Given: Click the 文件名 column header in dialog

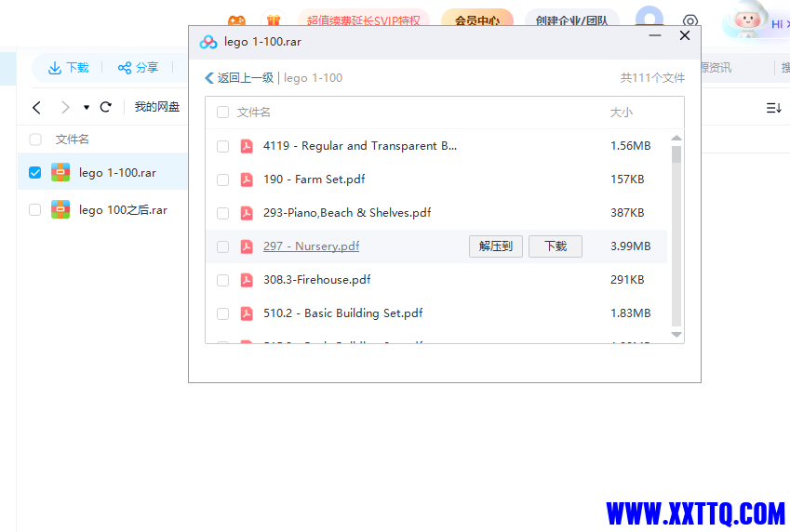Looking at the screenshot, I should coord(253,113).
